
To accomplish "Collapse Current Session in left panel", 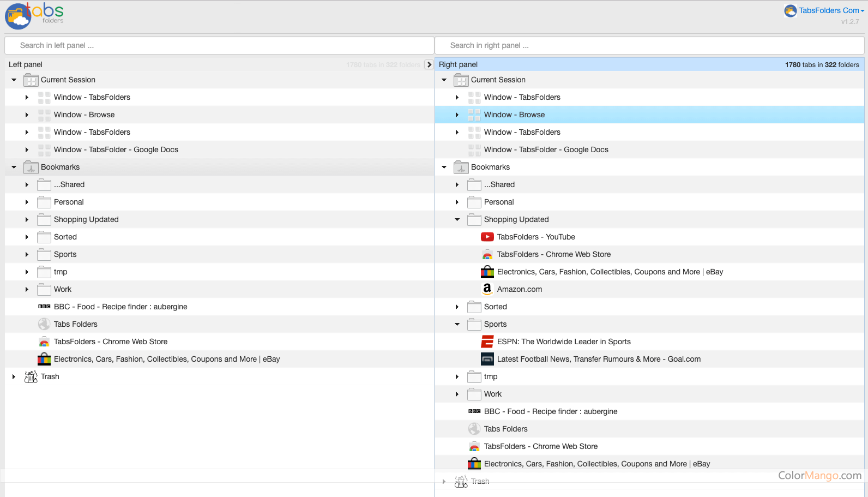I will pos(14,80).
